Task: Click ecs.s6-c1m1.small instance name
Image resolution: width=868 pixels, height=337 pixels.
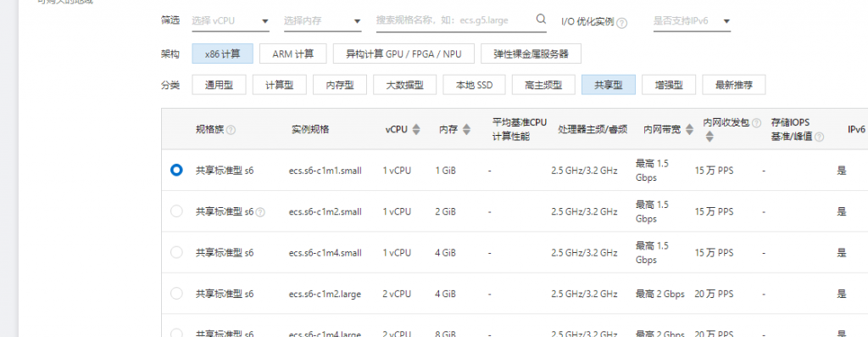Action: point(325,171)
